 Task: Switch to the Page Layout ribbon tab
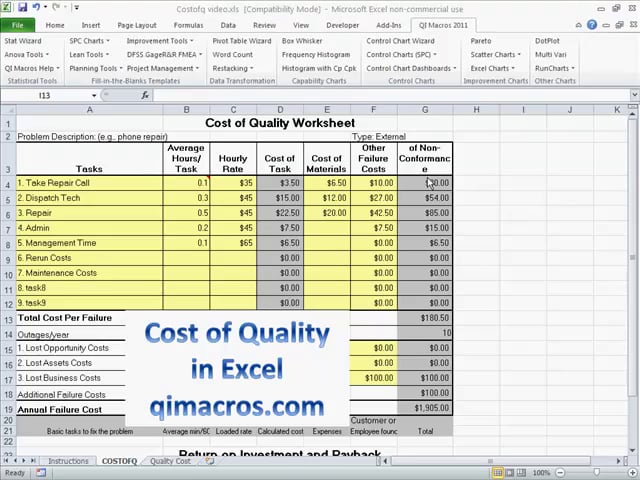click(137, 25)
